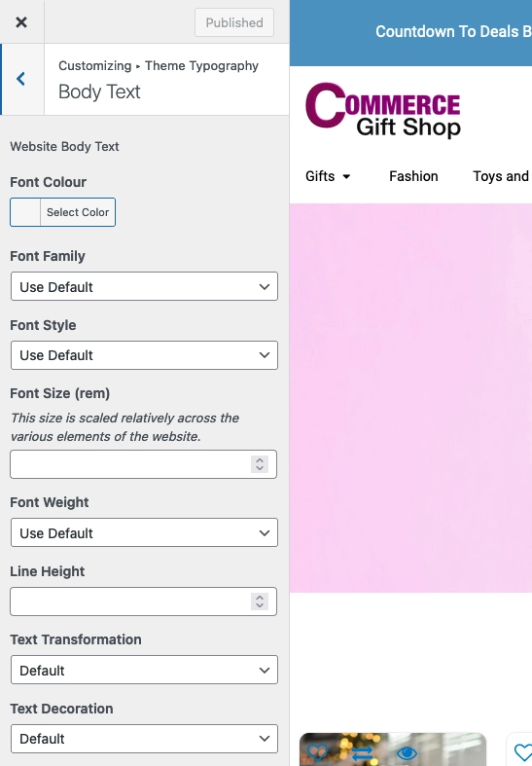Click the Font Size stepper arrows
The width and height of the screenshot is (532, 766).
pos(260,464)
